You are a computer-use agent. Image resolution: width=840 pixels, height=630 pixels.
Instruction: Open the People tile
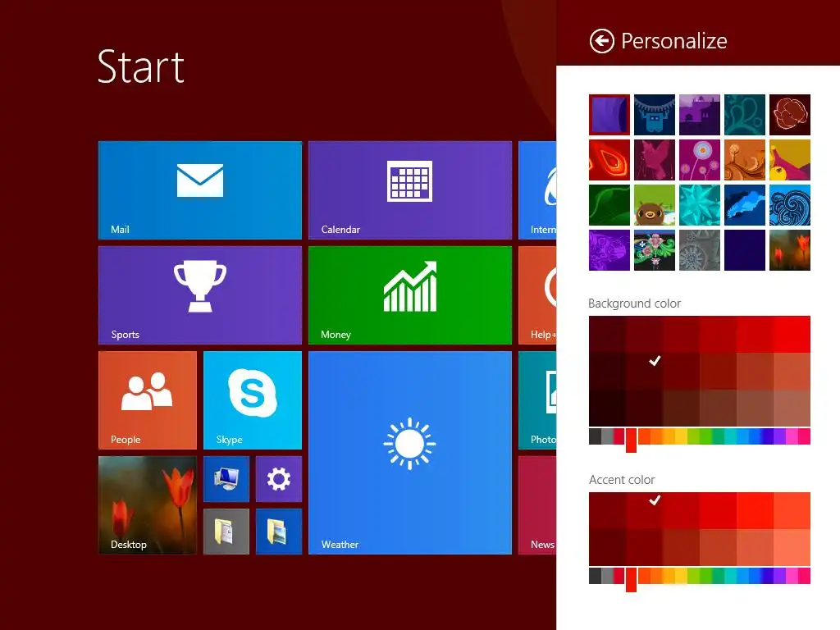(x=148, y=400)
